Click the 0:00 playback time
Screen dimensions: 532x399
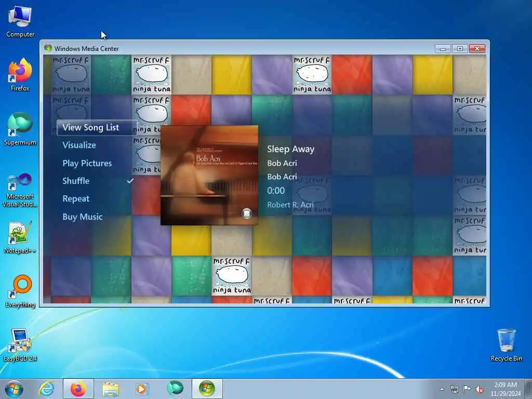276,191
